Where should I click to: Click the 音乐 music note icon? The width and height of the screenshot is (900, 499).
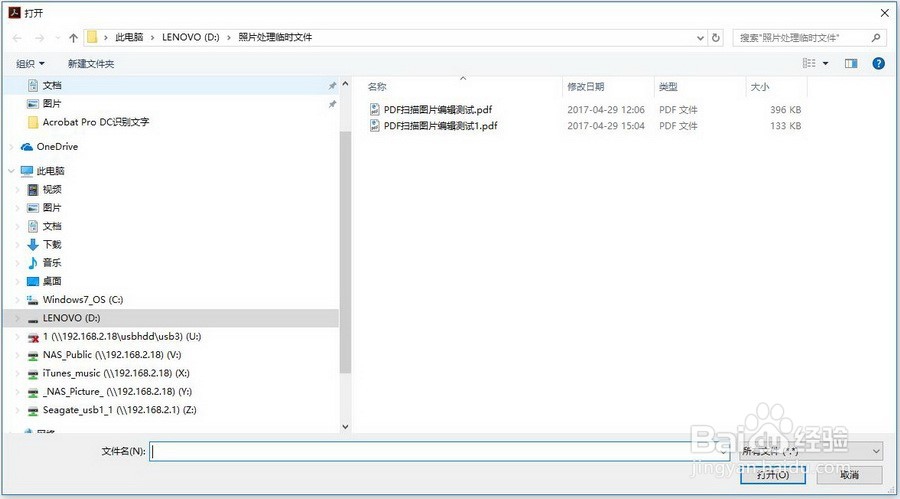pos(33,263)
